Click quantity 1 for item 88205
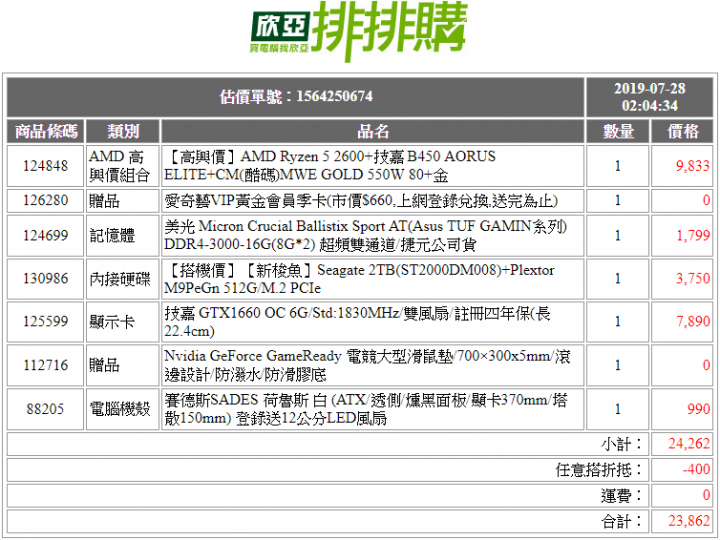This screenshot has width=720, height=540. coord(618,409)
